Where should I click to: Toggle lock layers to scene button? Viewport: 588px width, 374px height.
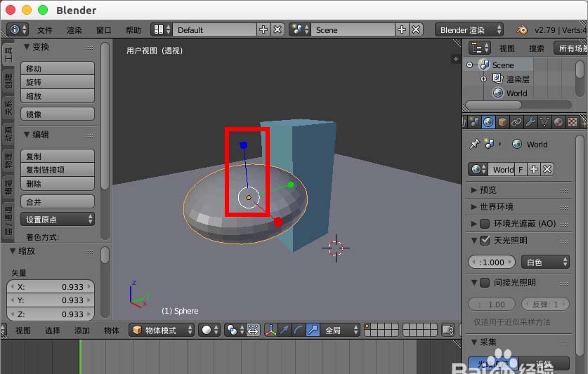tap(448, 330)
